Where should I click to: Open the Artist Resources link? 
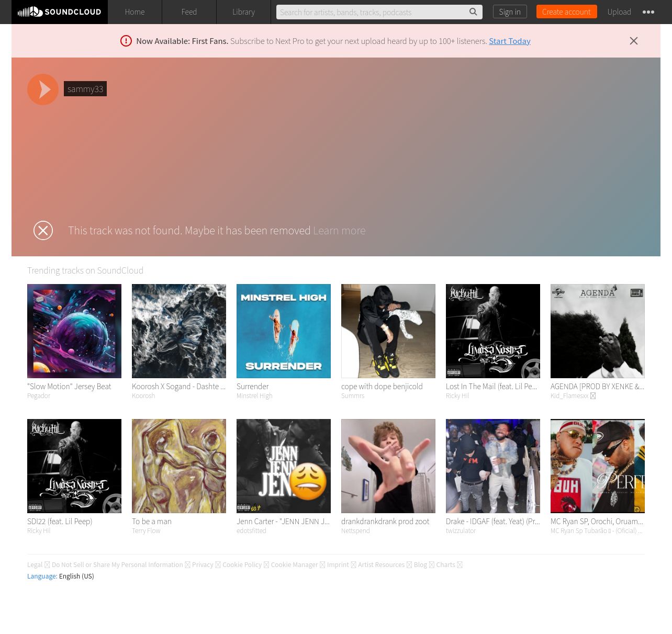pos(381,565)
